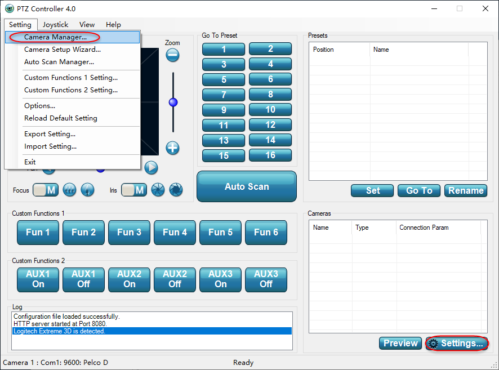This screenshot has height=370, width=499.
Task: Trigger the Fun 4 custom function
Action: click(x=175, y=232)
